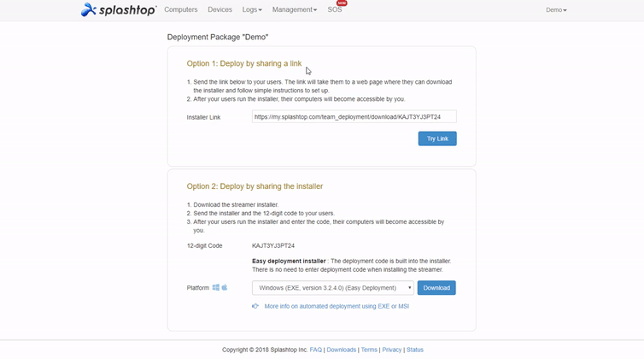Open the FAQ footer link
Screen dimensions: 644x359
click(316, 350)
